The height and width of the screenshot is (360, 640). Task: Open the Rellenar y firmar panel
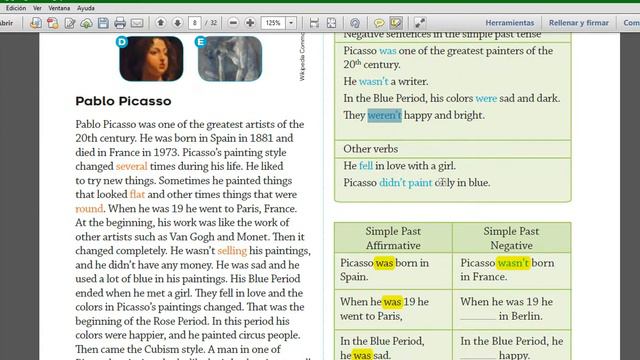[578, 23]
